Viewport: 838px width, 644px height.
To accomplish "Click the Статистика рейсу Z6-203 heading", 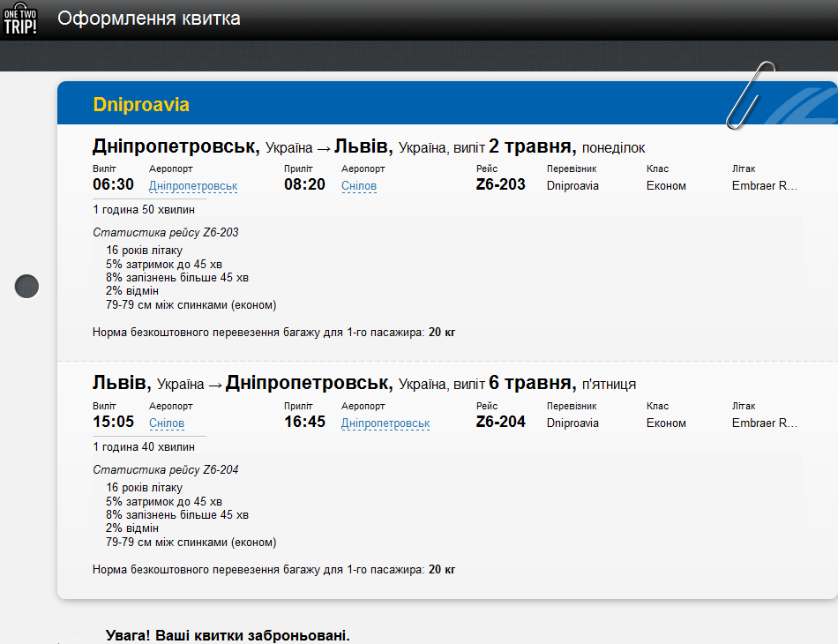I will pos(165,233).
